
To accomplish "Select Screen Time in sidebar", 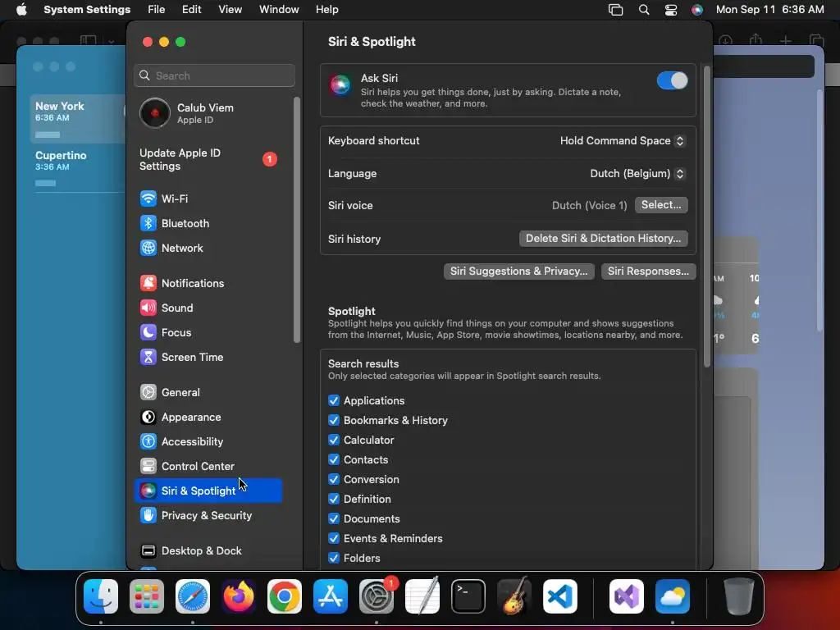I will pos(208,358).
